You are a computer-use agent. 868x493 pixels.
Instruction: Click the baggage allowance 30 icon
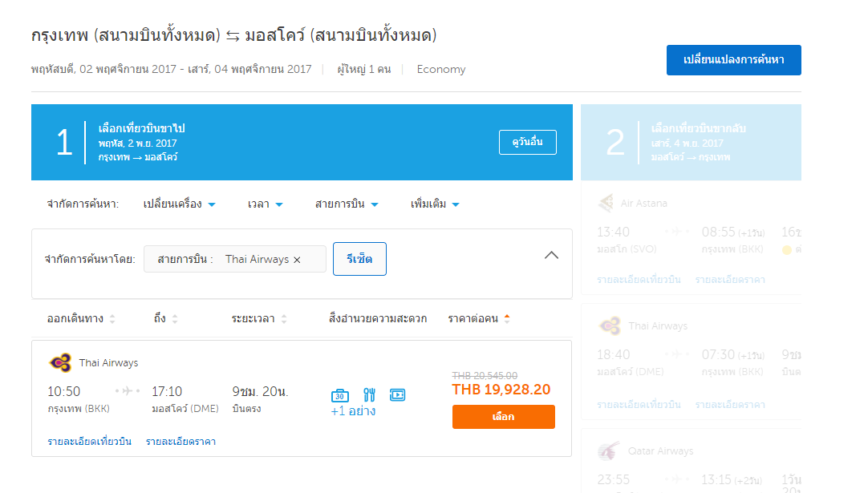(x=340, y=395)
